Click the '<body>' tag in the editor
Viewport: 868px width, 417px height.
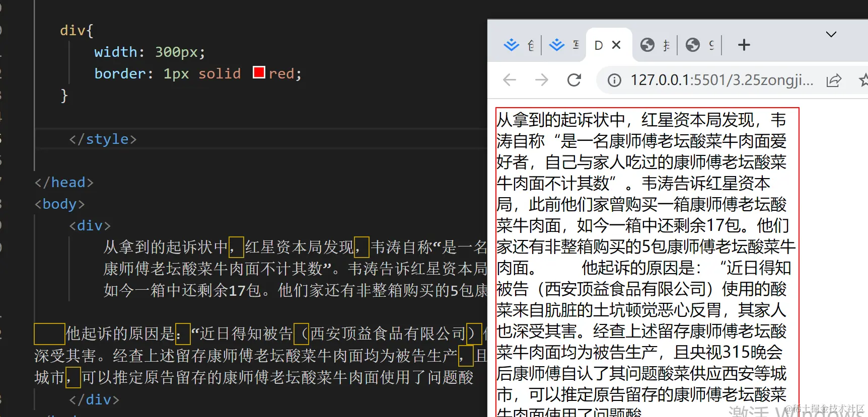coord(59,204)
